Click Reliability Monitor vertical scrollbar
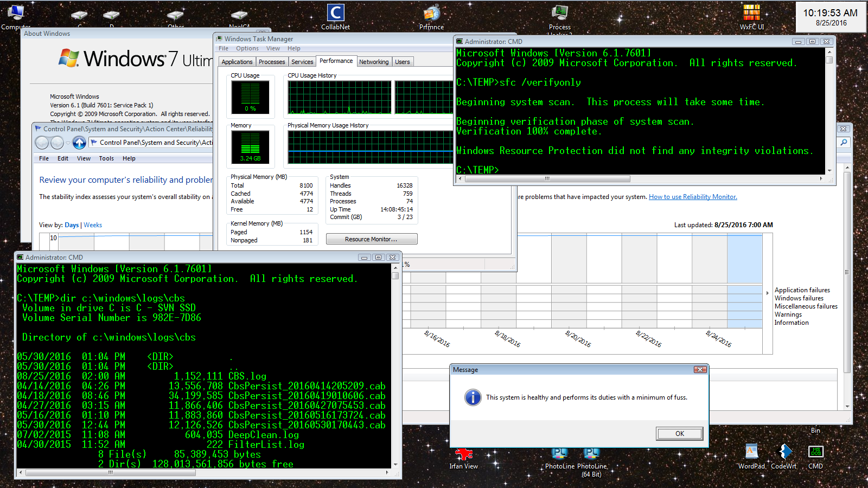 tap(847, 271)
